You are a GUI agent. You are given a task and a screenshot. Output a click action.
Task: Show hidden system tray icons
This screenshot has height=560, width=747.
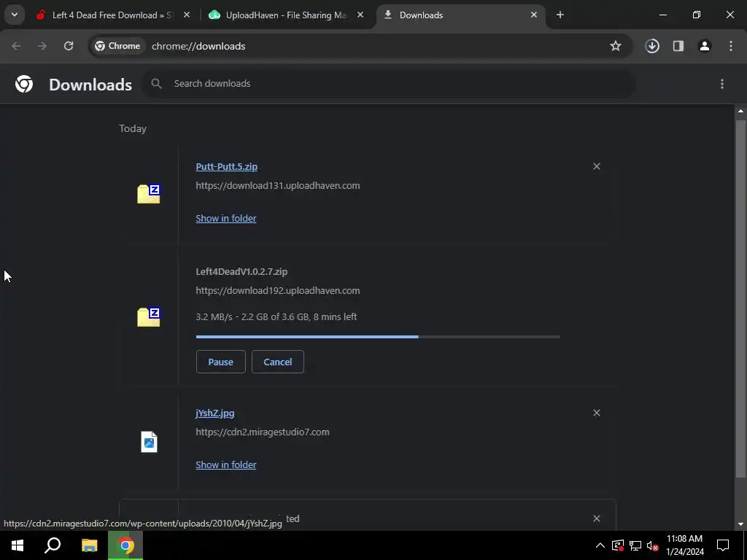click(x=600, y=545)
